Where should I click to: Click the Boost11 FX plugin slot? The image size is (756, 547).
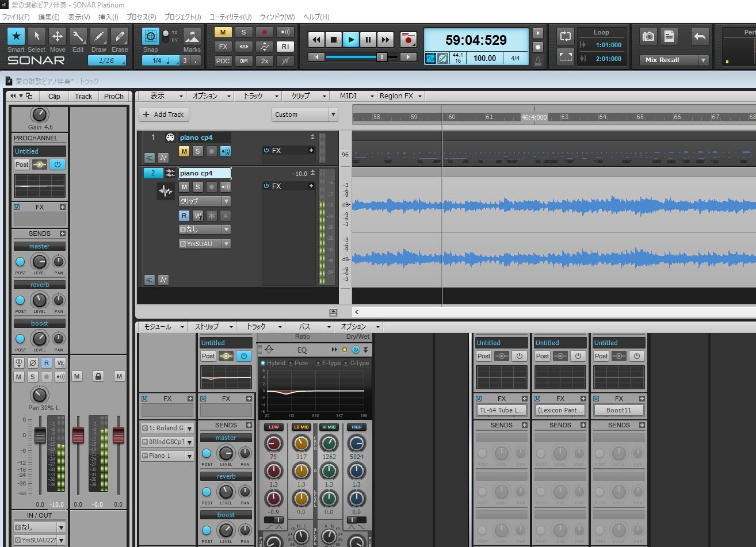click(619, 410)
